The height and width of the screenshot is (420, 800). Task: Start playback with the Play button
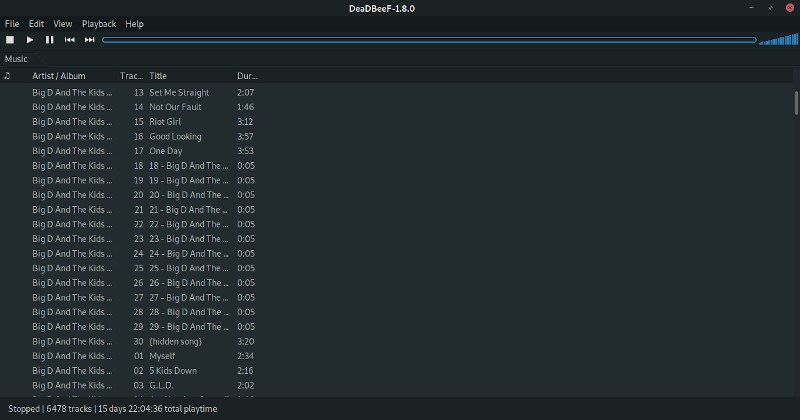pos(30,40)
